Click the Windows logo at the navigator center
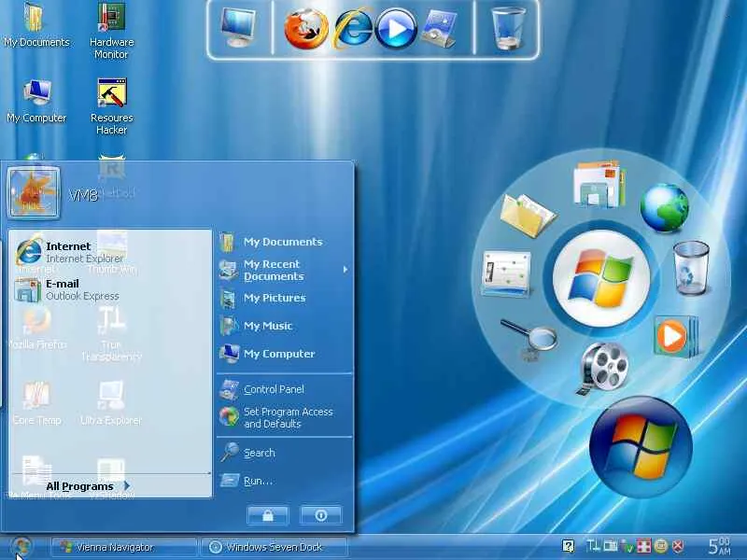Screen dimensions: 747x560 click(601, 278)
